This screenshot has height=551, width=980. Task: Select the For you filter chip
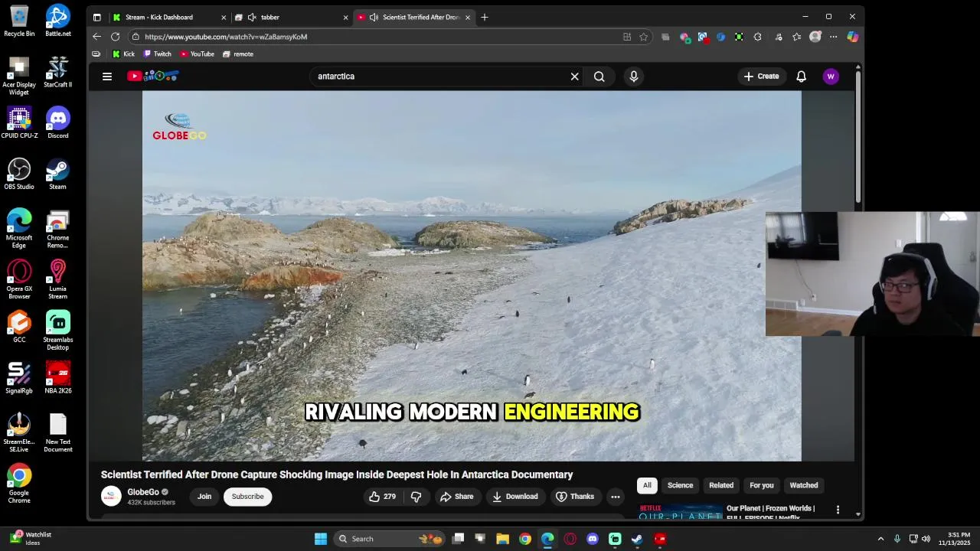click(761, 485)
